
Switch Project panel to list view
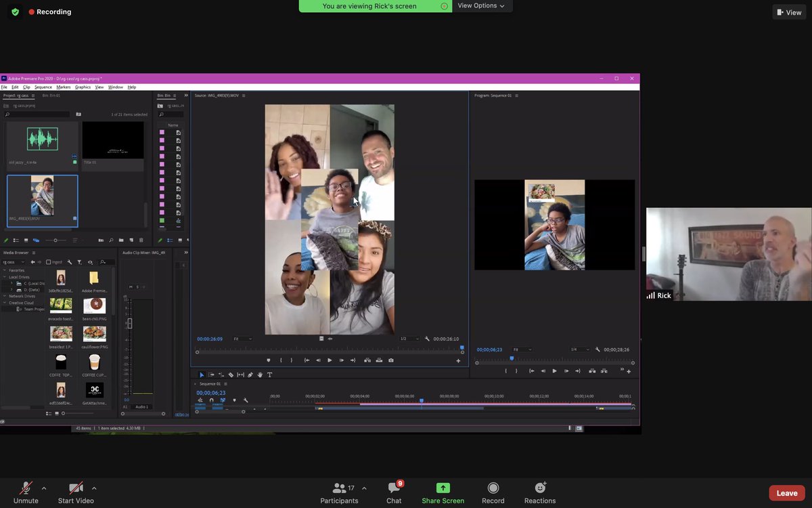(16, 240)
